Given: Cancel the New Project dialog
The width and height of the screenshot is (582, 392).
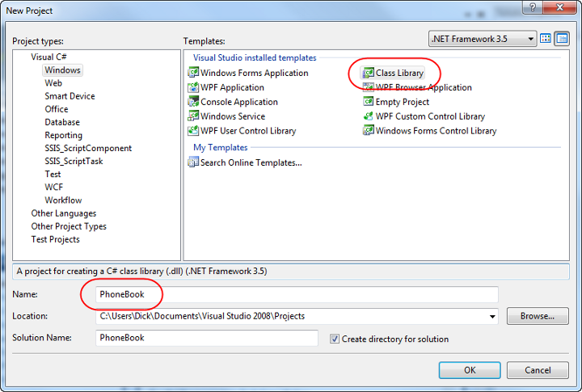Looking at the screenshot, I should [x=538, y=370].
